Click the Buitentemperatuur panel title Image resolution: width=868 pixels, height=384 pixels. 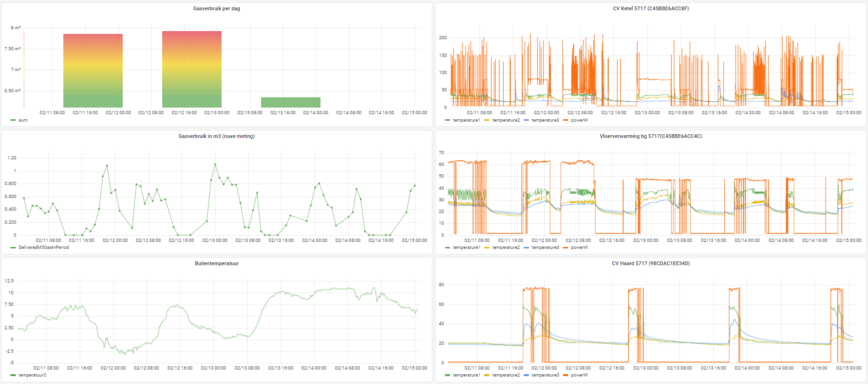tap(216, 263)
